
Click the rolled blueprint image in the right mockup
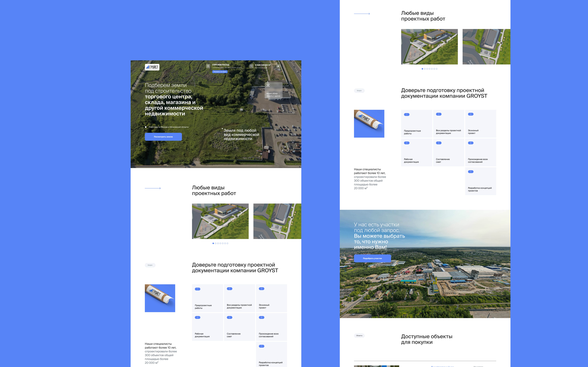(369, 124)
